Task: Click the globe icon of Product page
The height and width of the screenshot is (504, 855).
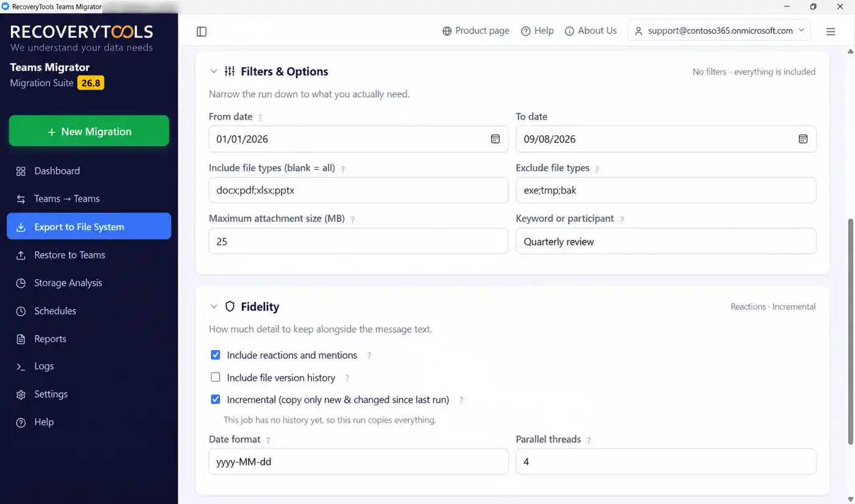Action: [447, 31]
